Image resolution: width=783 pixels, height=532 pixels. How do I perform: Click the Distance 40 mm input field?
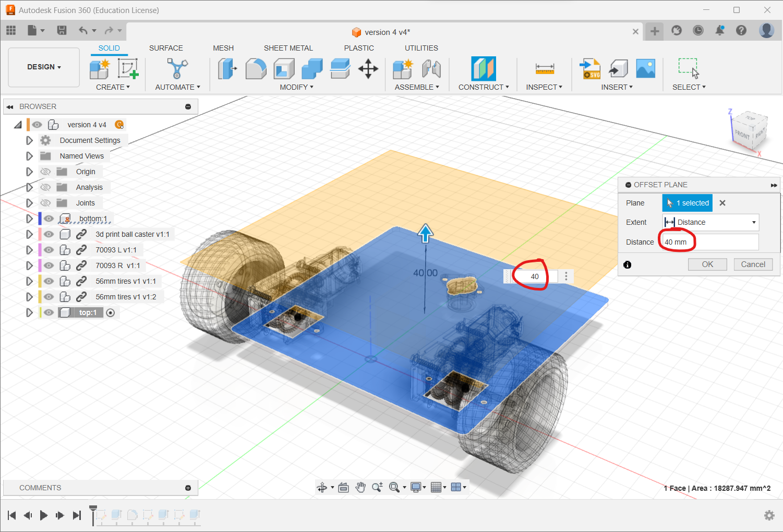(709, 242)
